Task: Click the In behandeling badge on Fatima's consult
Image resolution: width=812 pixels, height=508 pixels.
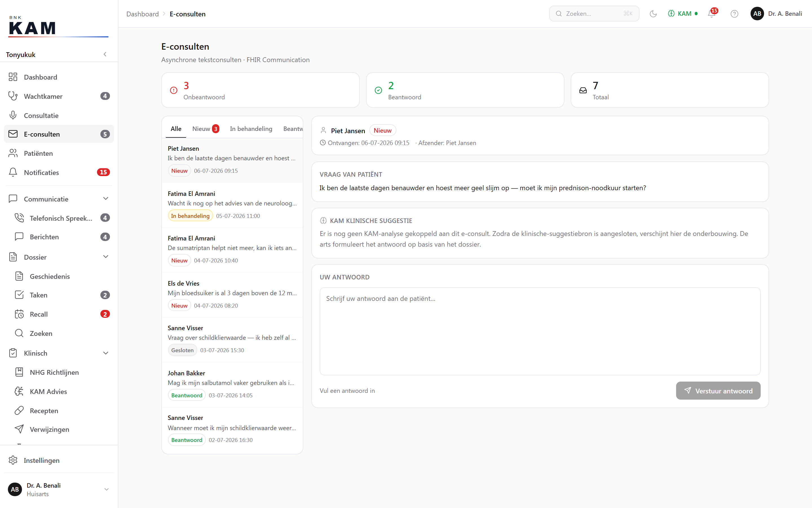Action: (x=190, y=216)
